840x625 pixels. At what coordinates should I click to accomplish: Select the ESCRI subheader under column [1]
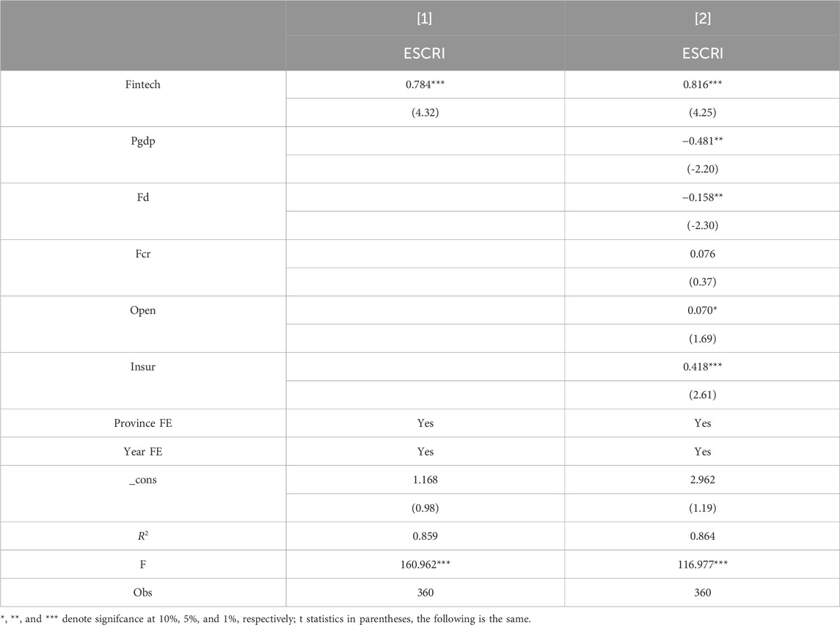coord(425,53)
